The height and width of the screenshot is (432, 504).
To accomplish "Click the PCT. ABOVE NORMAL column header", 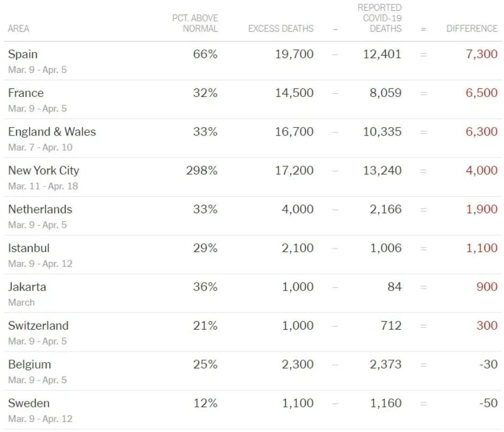I will pyautogui.click(x=195, y=23).
